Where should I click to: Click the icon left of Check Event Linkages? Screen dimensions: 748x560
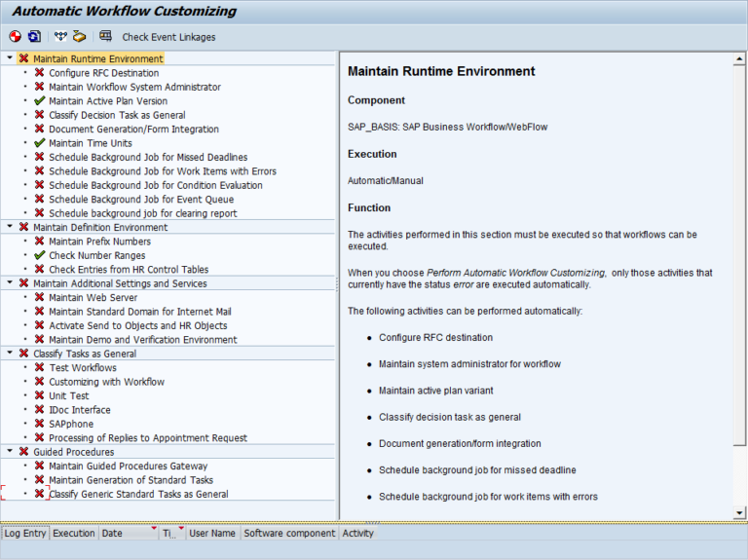[105, 37]
